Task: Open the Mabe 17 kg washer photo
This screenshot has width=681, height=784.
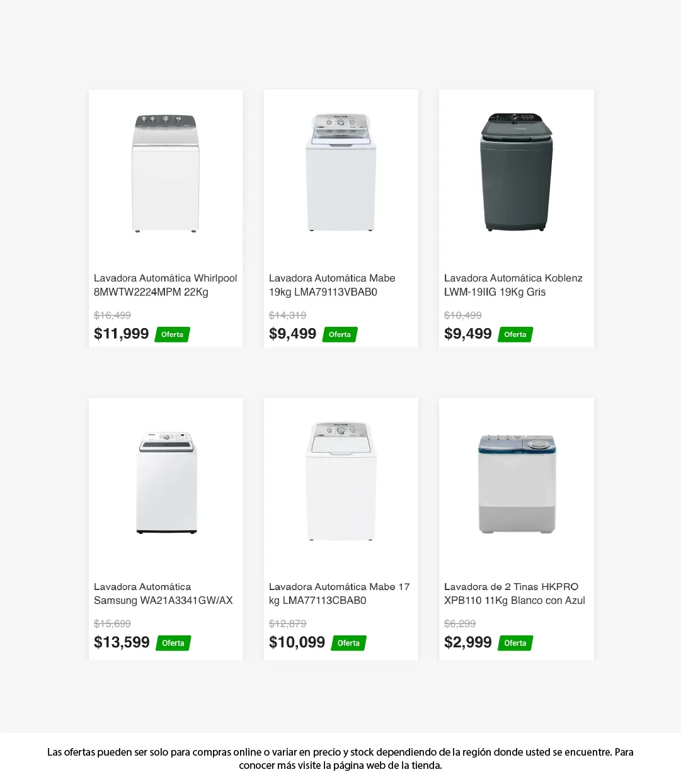Action: 341,482
